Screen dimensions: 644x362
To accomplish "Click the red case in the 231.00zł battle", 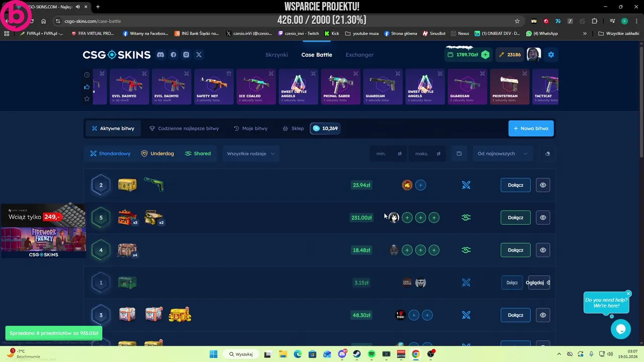I will [127, 217].
